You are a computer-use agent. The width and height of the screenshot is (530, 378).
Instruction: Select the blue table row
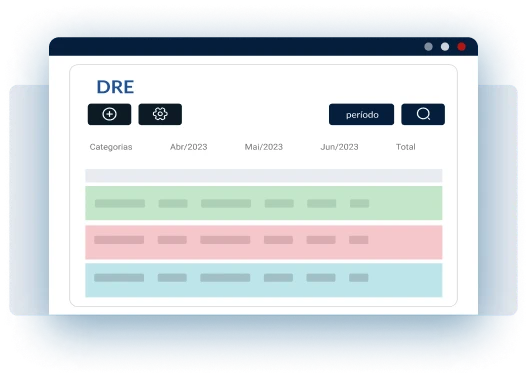coord(264,280)
